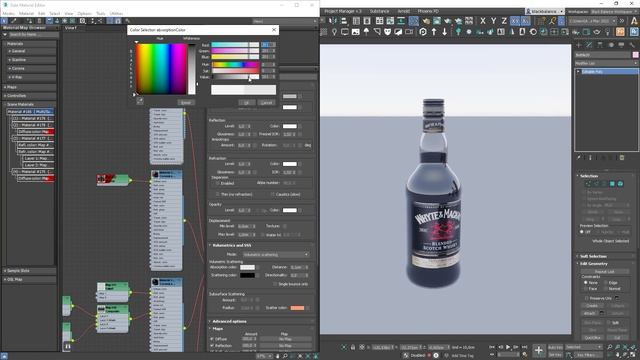640x360 pixels.
Task: Restrict to the Z axis in the main toolbar
Action: [x=504, y=20]
